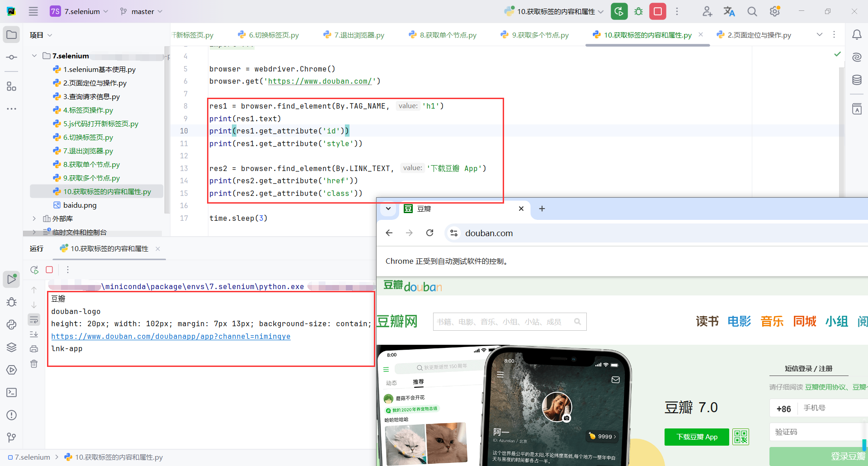The image size is (868, 466).
Task: Open the Run tool window in left sidebar
Action: [11, 279]
